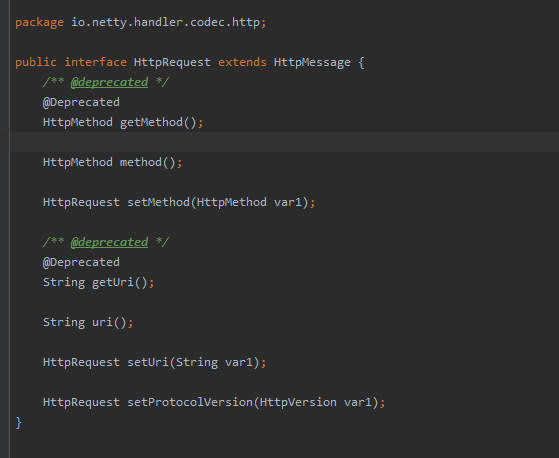559x458 pixels.
Task: Click the closing brace of the interface
Action: point(19,423)
